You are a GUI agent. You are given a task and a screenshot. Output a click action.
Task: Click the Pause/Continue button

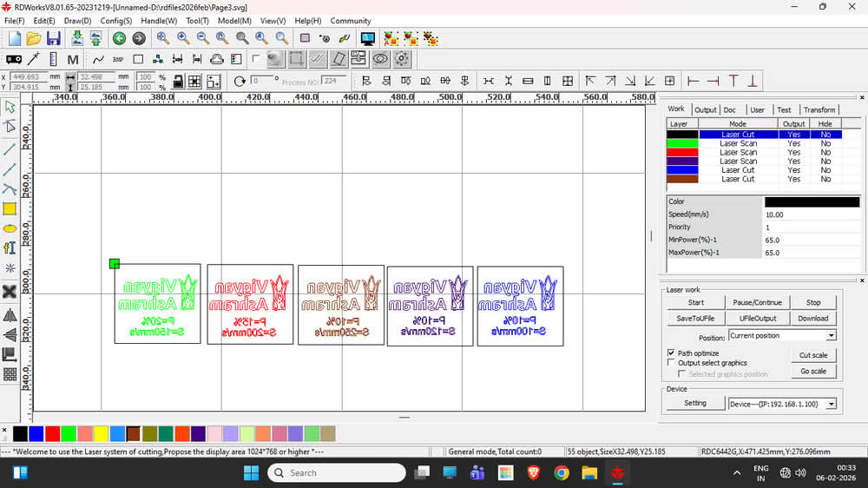[757, 302]
